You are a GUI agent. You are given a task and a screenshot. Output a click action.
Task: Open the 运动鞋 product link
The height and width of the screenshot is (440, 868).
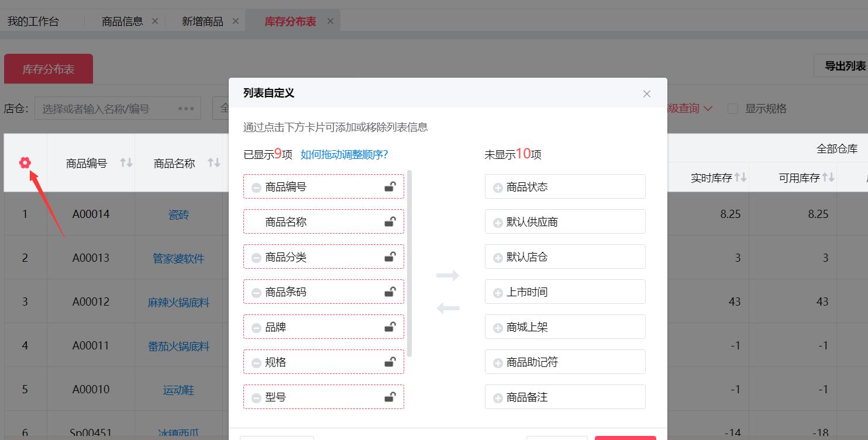click(x=178, y=390)
